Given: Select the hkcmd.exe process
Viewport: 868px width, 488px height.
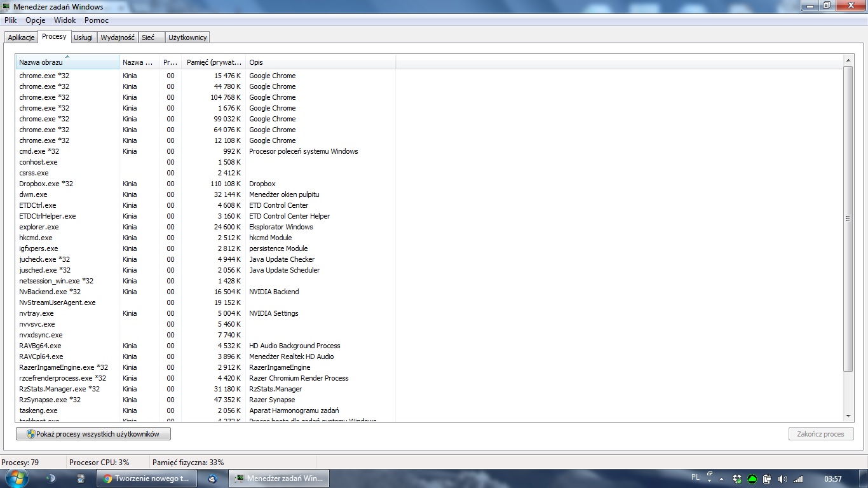Looking at the screenshot, I should [207, 238].
